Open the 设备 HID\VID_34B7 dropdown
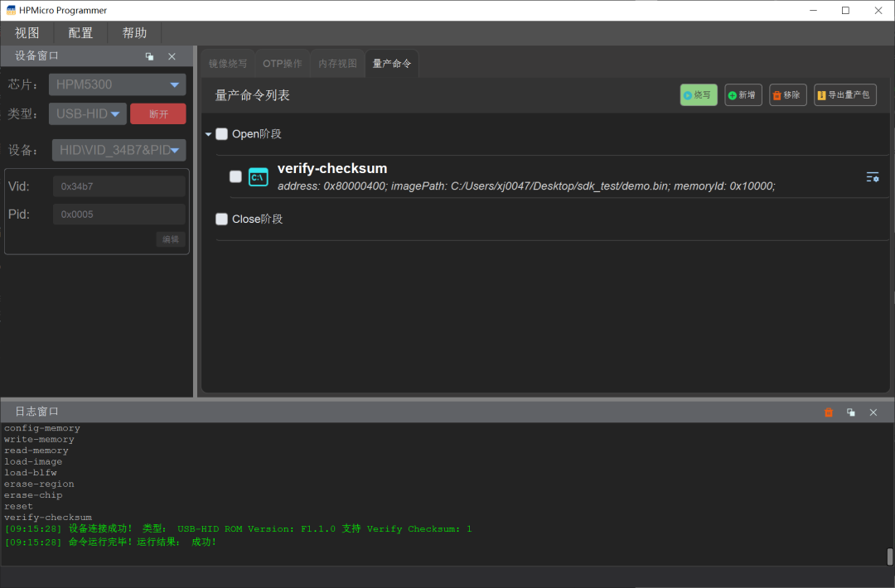 tap(119, 150)
